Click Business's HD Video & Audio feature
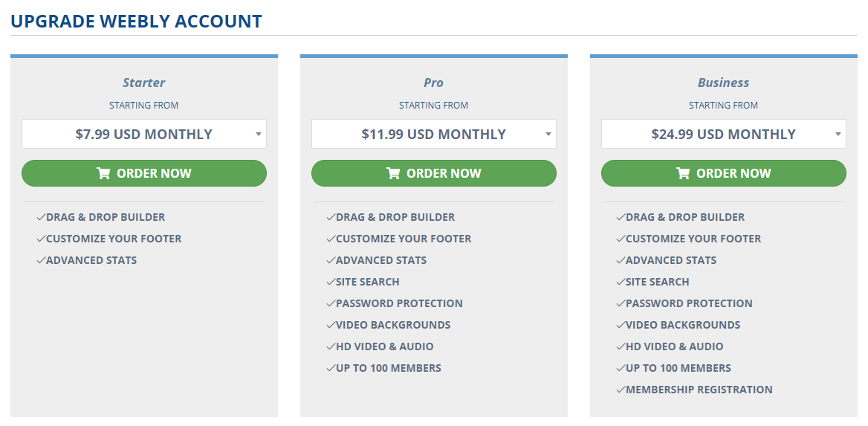 (674, 346)
